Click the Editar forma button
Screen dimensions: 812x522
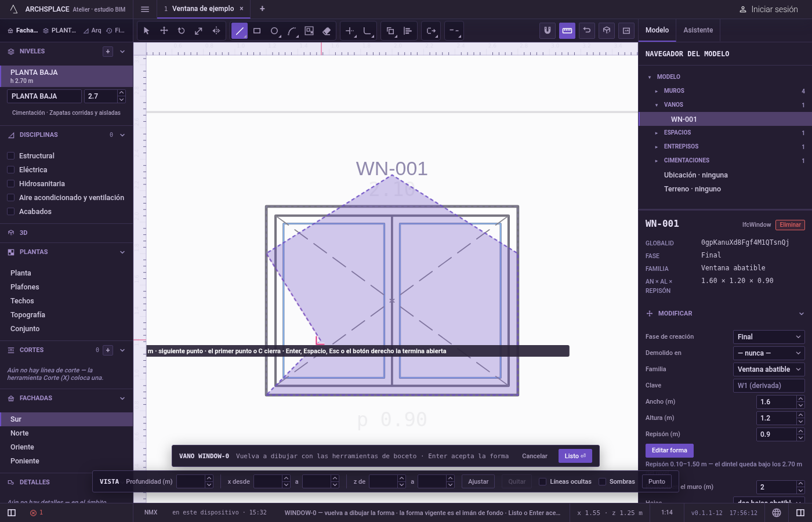coord(669,451)
